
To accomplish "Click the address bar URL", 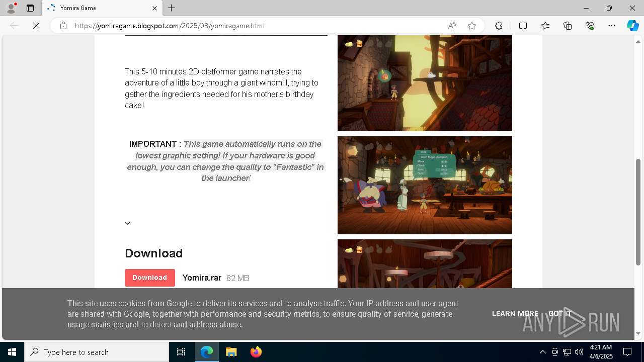I will click(x=170, y=26).
